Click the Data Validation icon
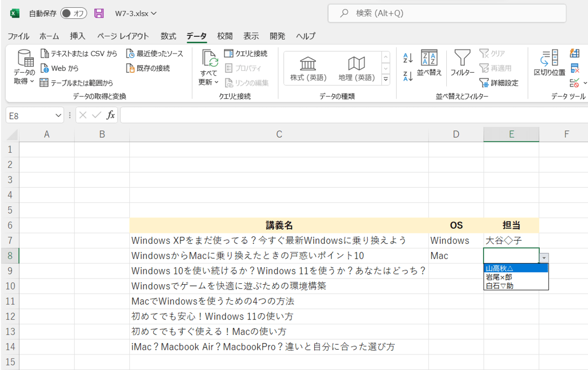The width and height of the screenshot is (588, 370). [574, 83]
